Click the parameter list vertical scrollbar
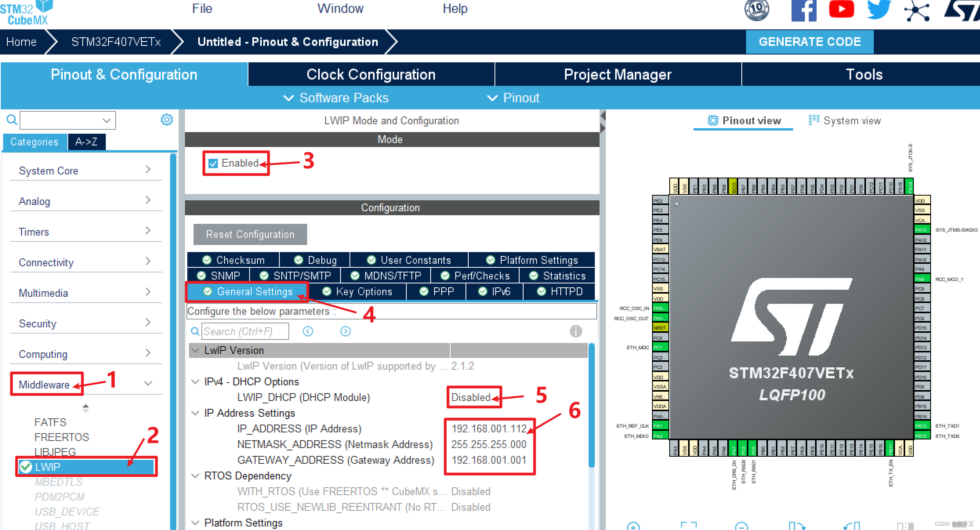 click(x=592, y=405)
